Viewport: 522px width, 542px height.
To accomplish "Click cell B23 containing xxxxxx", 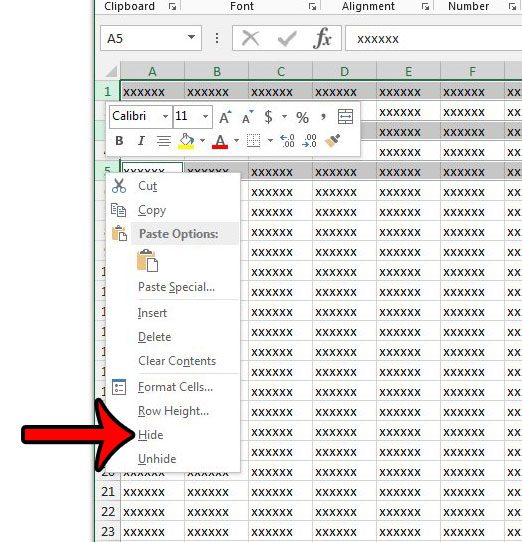I will pyautogui.click(x=216, y=532).
